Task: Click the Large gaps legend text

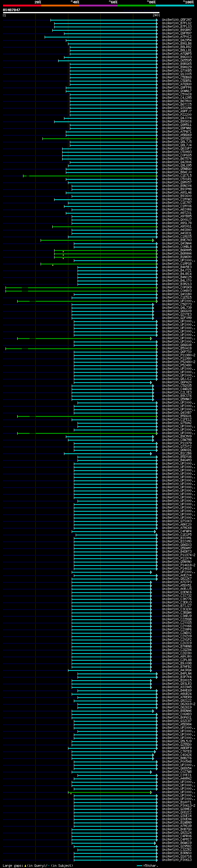Action: point(38,865)
